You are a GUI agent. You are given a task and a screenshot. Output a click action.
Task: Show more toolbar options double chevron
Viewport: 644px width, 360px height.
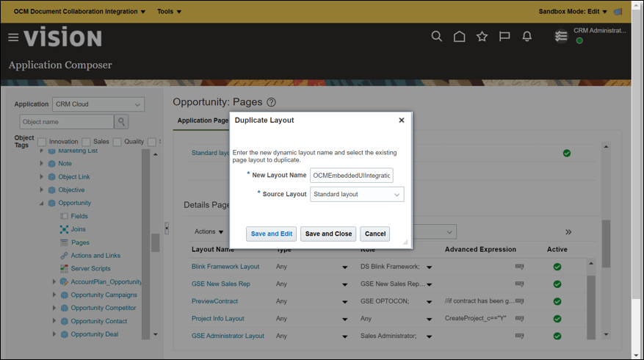click(x=568, y=231)
